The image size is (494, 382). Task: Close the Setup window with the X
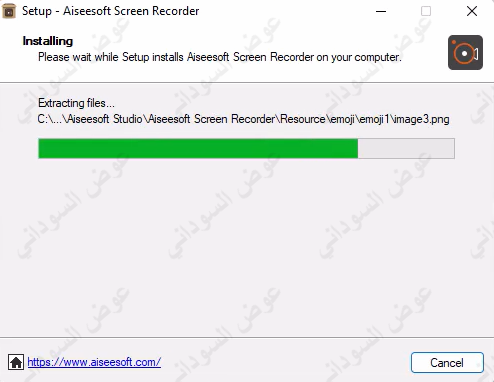(472, 11)
